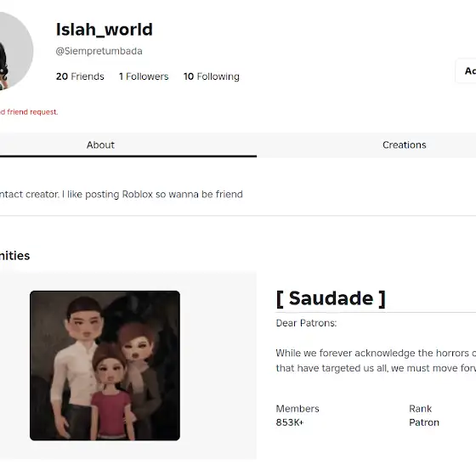Click the paragraph starting 'While we forever acknowledge'
This screenshot has height=476, width=476.
click(x=376, y=360)
